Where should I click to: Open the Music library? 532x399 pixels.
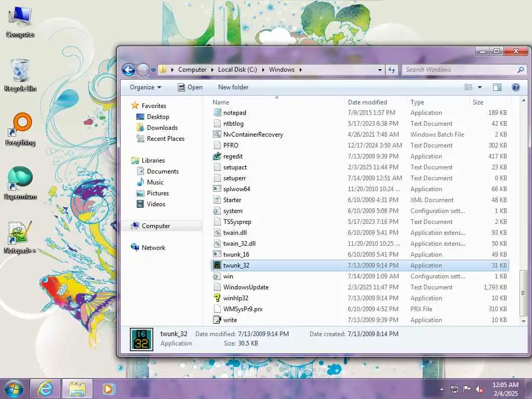(150, 182)
